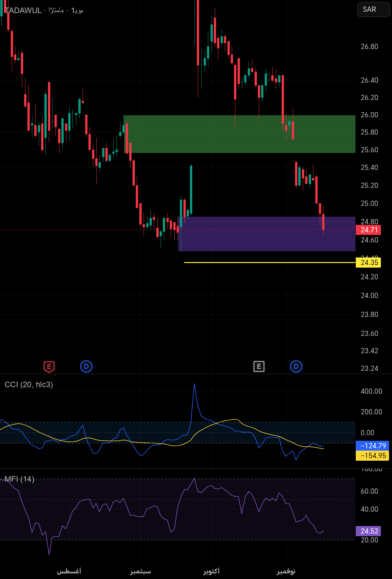Click the TADAWUL symbol title
392x579 pixels.
(x=24, y=10)
